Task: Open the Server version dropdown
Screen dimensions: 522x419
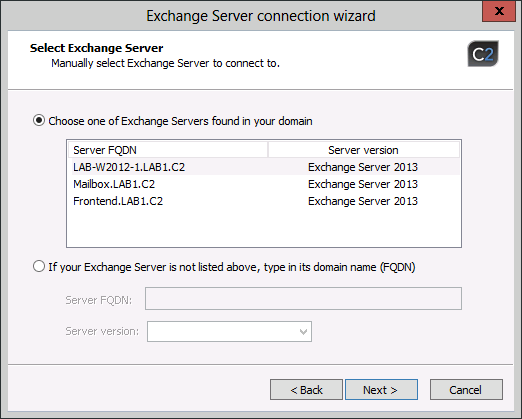Action: pos(229,331)
